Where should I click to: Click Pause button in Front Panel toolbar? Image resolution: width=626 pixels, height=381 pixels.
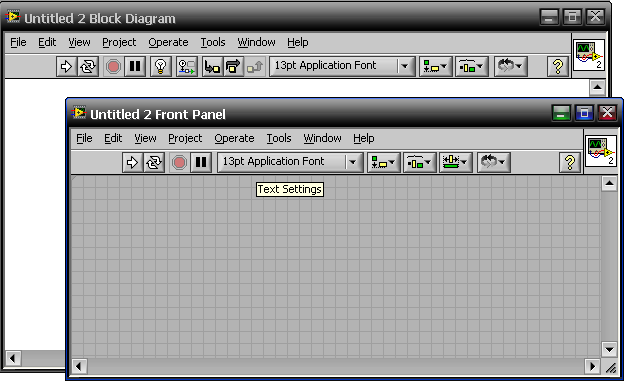[x=201, y=163]
